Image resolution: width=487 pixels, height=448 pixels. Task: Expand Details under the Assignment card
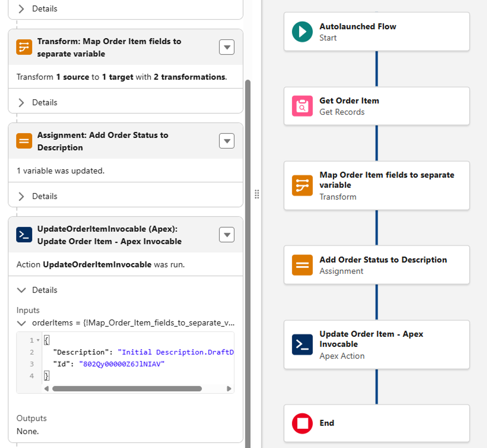pyautogui.click(x=21, y=196)
